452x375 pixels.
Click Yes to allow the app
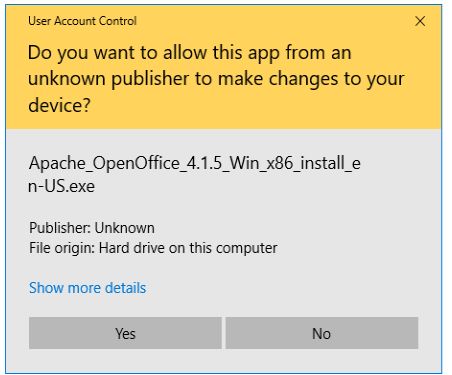coord(125,333)
